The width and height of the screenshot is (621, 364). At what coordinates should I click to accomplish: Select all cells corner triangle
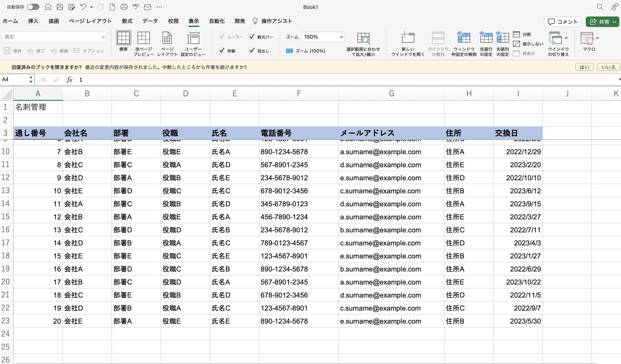click(x=7, y=94)
